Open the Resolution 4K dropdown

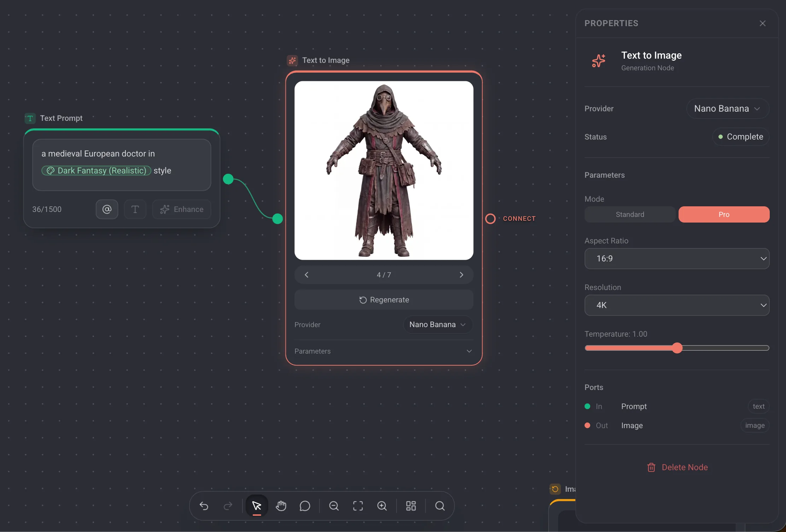677,305
